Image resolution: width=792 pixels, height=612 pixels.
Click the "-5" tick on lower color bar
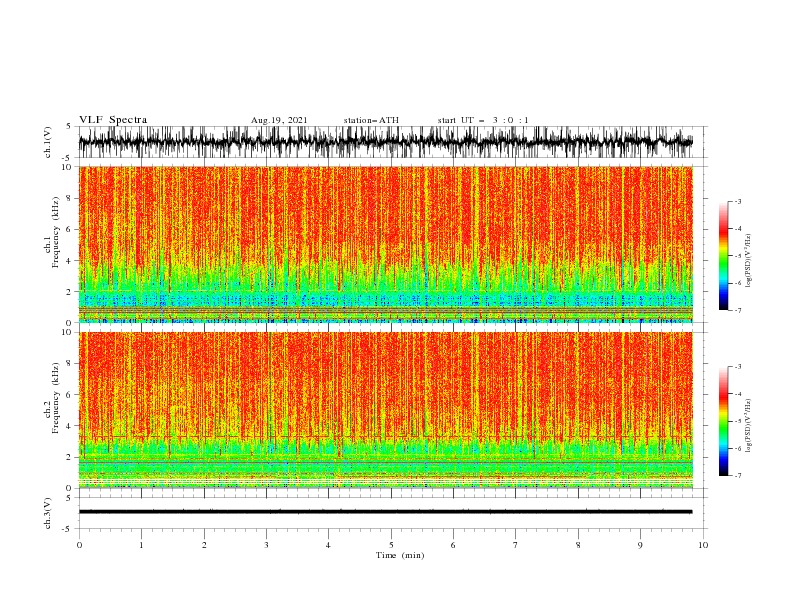pos(737,421)
